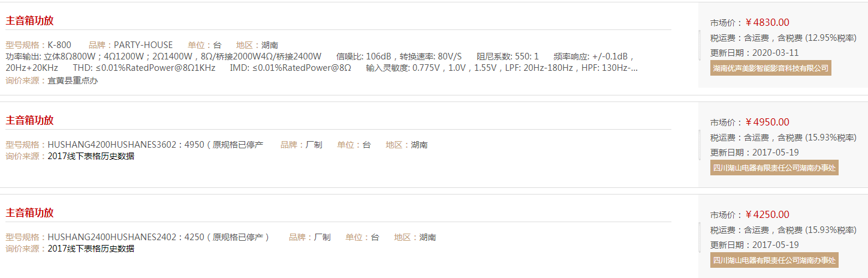Click the 四川湖山电器 supplier tag under ¥4250.00
This screenshot has height=278, width=868.
click(x=774, y=260)
